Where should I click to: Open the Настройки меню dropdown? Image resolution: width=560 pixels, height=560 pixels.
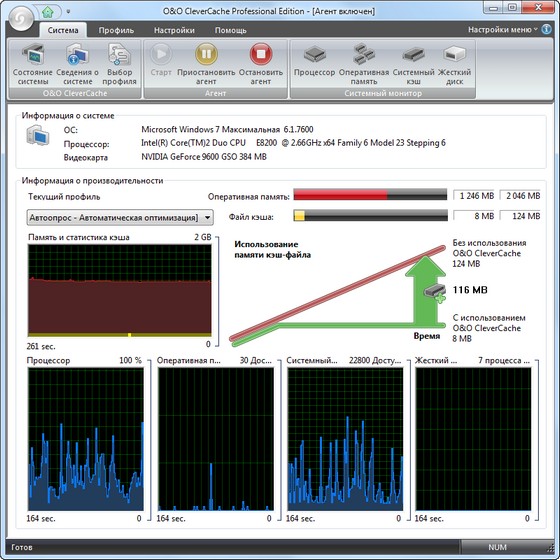pos(502,30)
